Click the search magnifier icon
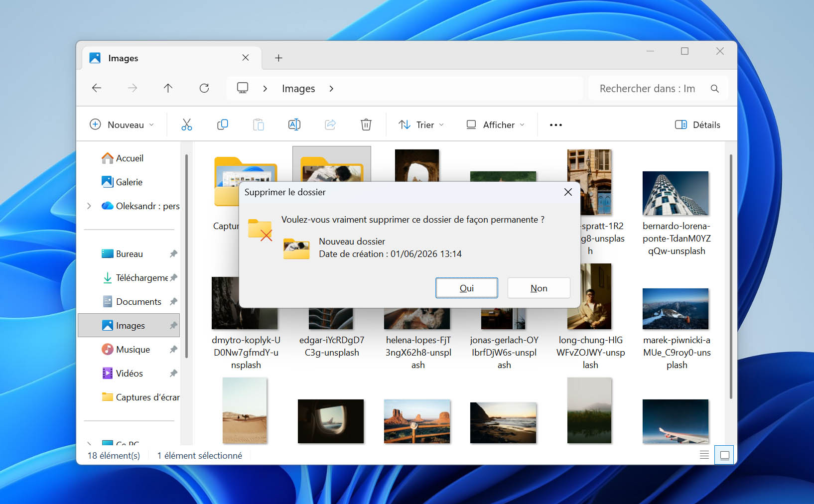Image resolution: width=814 pixels, height=504 pixels. [x=715, y=89]
